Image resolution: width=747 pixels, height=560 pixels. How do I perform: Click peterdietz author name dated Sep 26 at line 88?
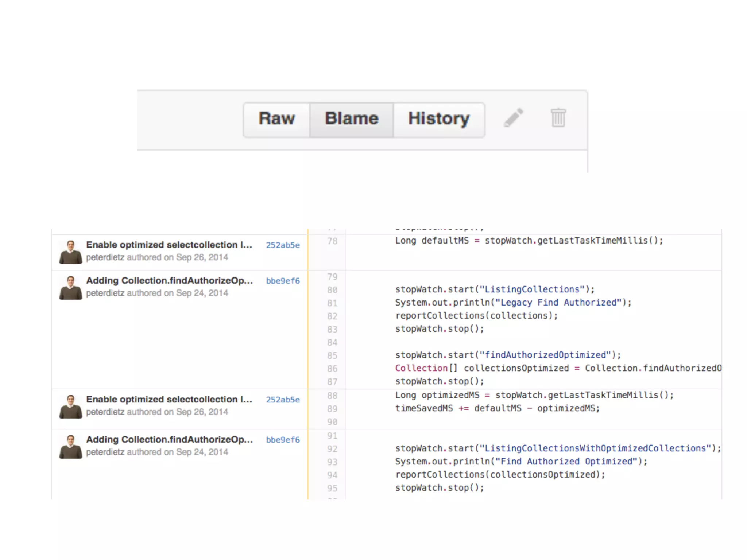coord(105,412)
